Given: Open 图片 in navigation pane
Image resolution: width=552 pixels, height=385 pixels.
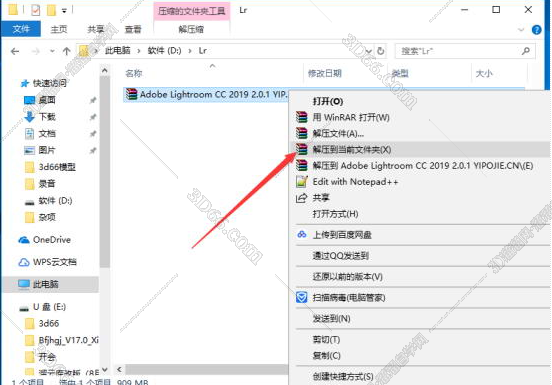Looking at the screenshot, I should point(47,150).
